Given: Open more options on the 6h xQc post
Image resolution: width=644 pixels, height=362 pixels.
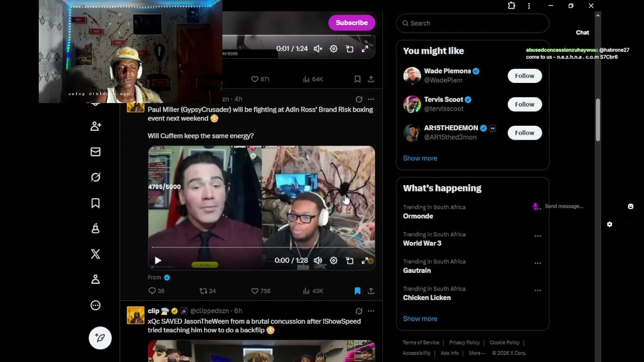Looking at the screenshot, I should coord(371,311).
